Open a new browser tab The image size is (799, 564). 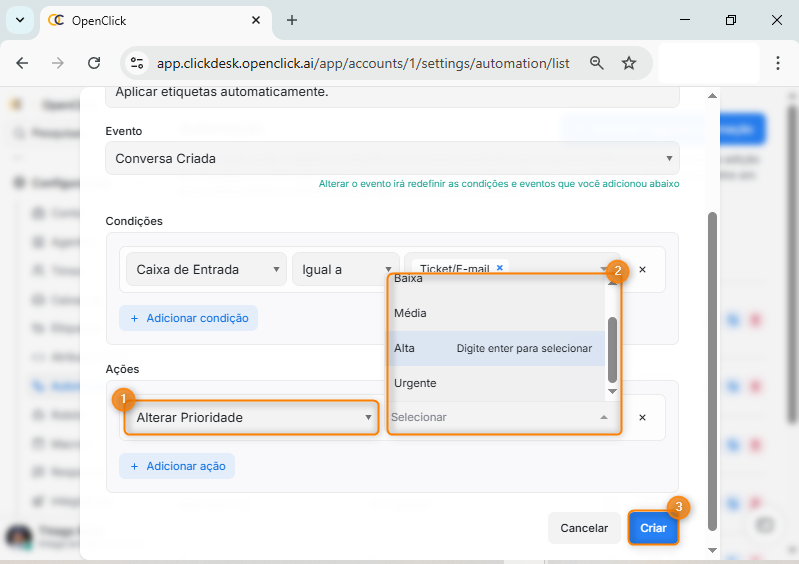tap(292, 20)
